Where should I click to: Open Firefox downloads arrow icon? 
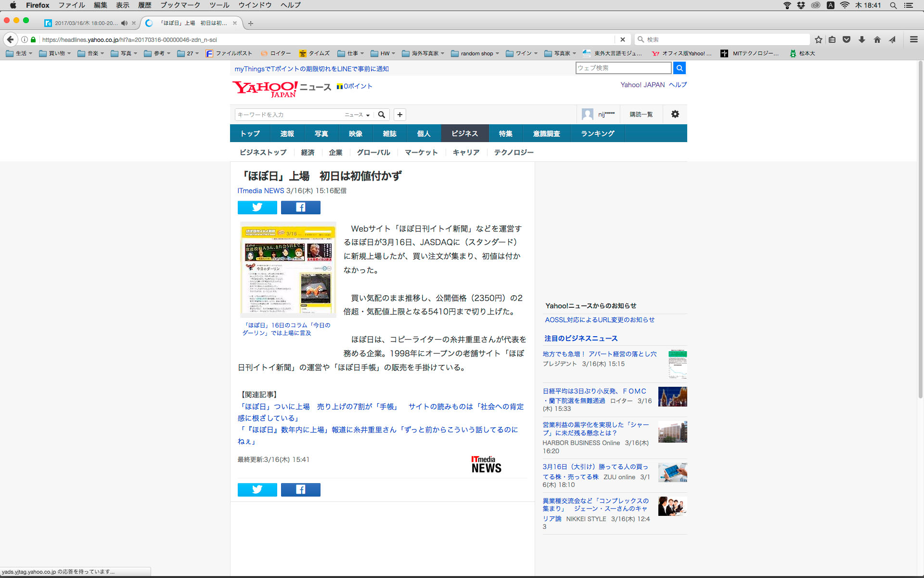coord(861,39)
